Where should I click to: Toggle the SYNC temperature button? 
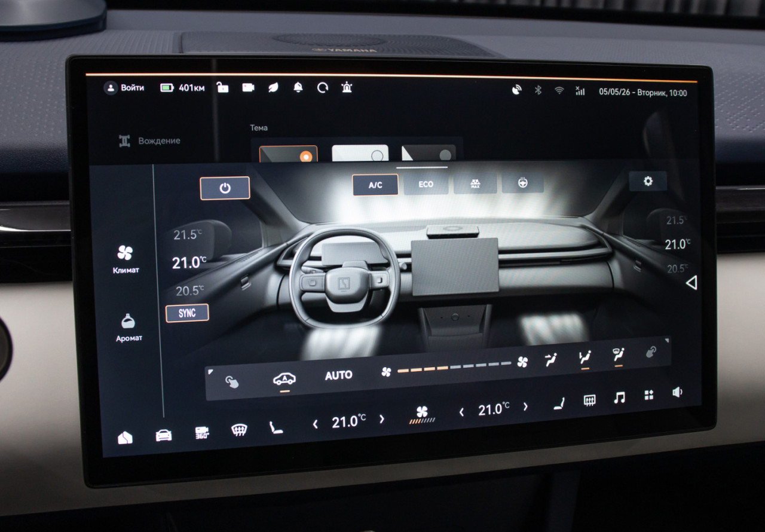[x=187, y=313]
